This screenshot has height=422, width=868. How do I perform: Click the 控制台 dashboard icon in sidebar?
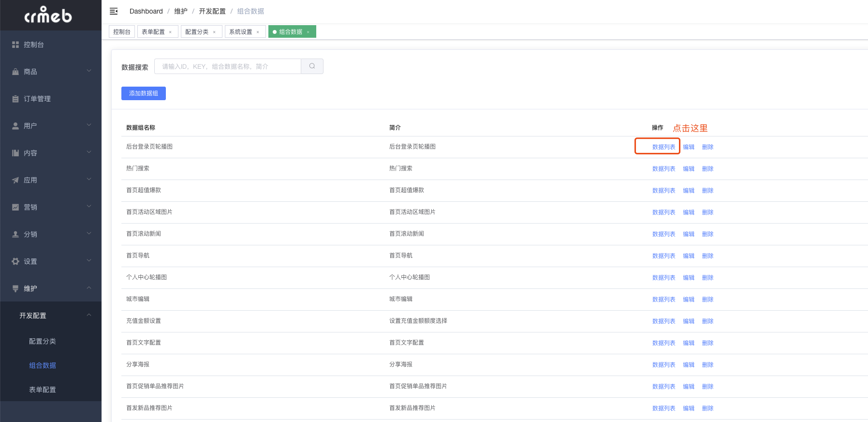coord(15,45)
